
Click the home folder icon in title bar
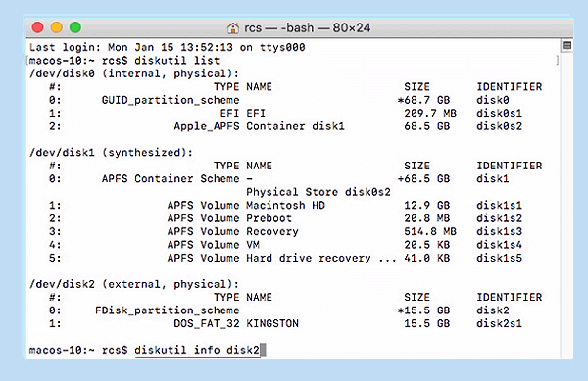pos(233,28)
